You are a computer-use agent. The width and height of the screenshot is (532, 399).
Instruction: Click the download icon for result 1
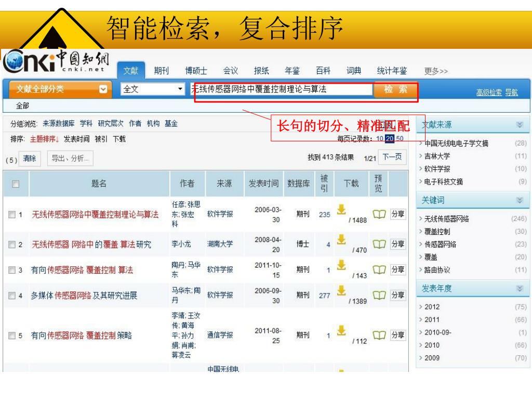341,209
